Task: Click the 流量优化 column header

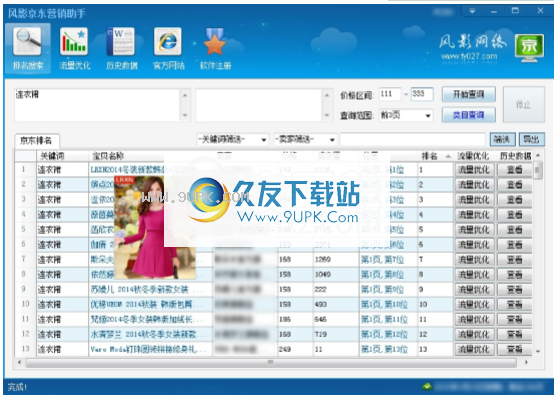Action: 474,156
